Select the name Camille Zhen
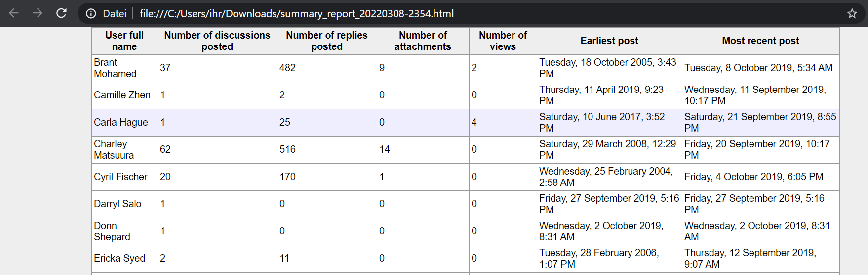 pyautogui.click(x=122, y=95)
